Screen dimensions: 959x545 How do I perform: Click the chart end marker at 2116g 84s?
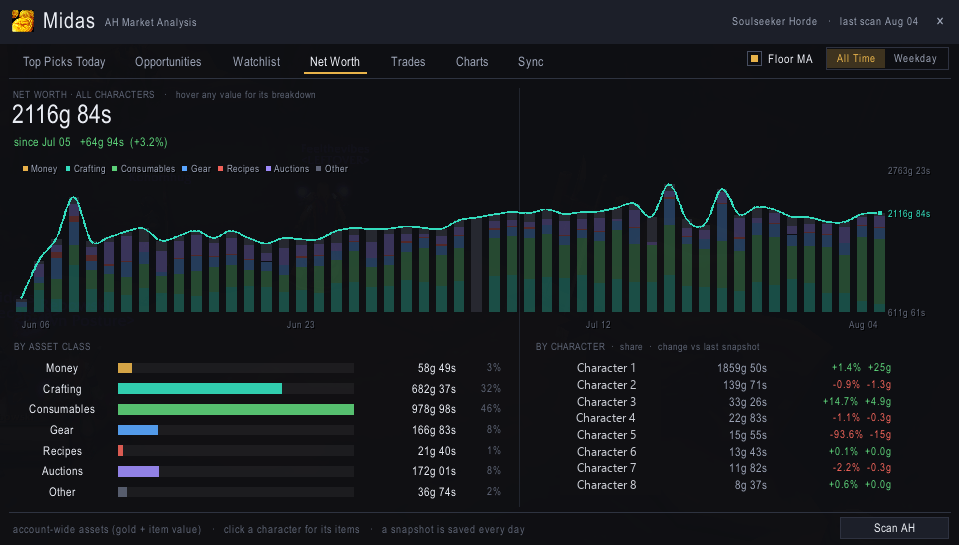coord(880,213)
